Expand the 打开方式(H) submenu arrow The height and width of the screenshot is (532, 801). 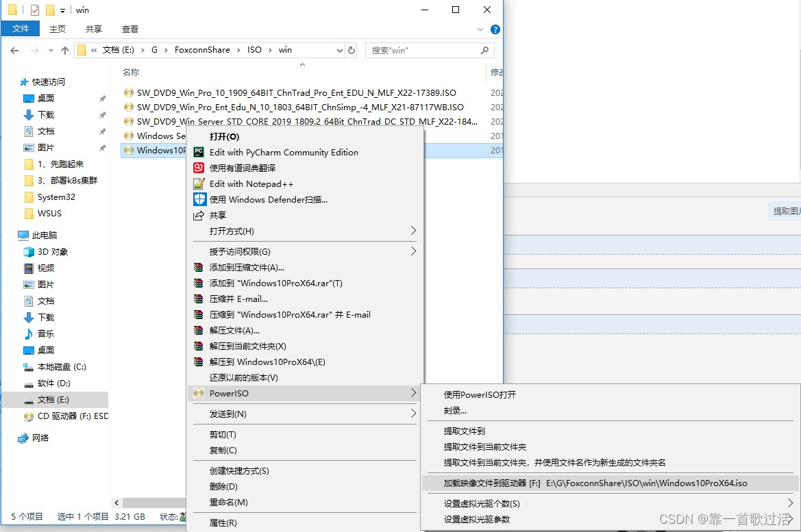413,231
